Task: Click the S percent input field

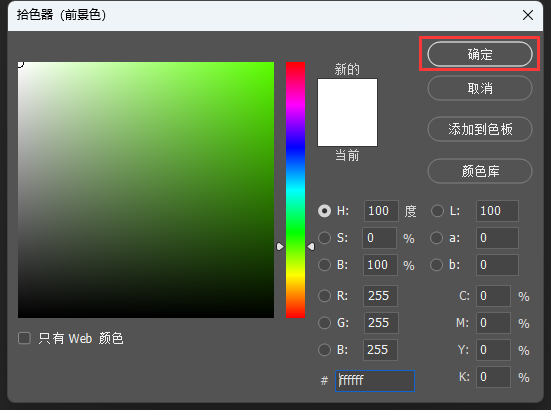Action: tap(380, 238)
